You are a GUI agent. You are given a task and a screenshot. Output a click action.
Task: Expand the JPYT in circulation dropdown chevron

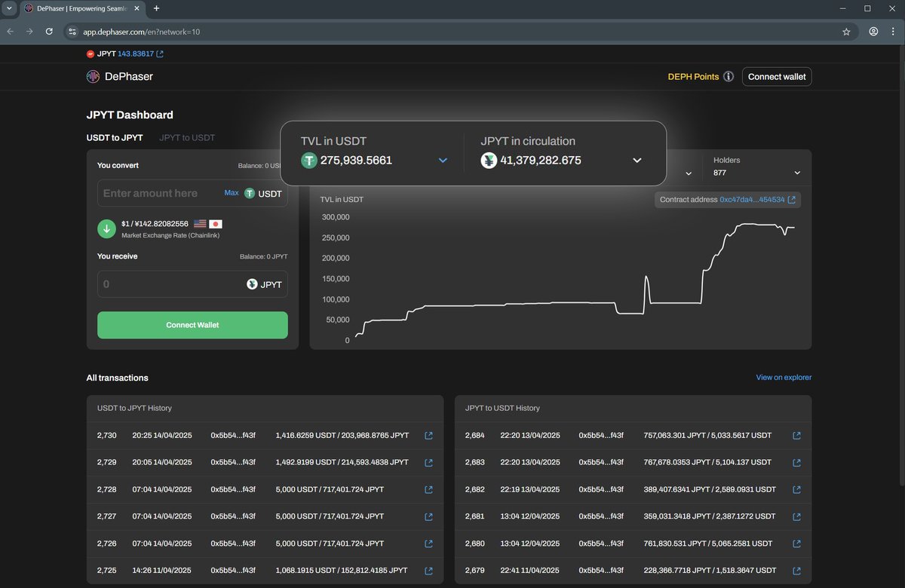[x=637, y=161]
